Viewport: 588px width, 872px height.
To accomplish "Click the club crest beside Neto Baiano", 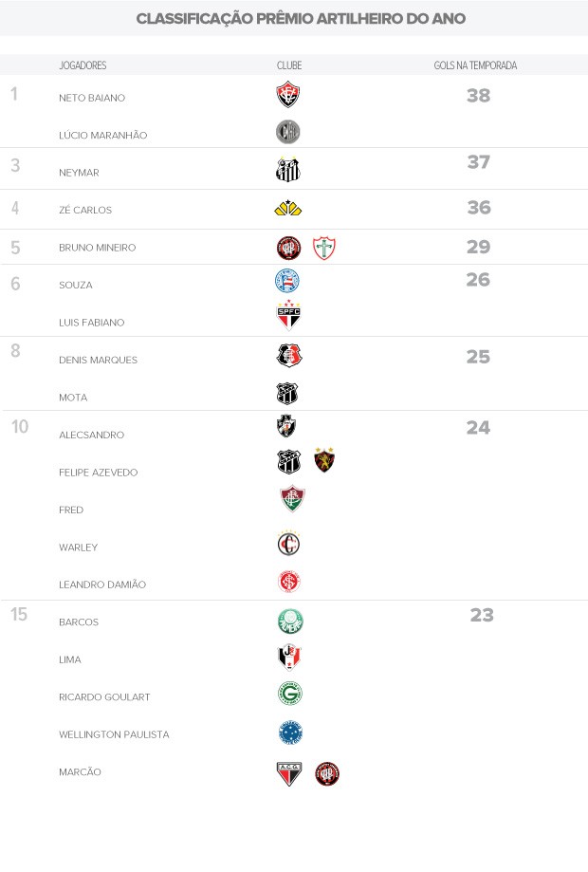I will pos(288,95).
